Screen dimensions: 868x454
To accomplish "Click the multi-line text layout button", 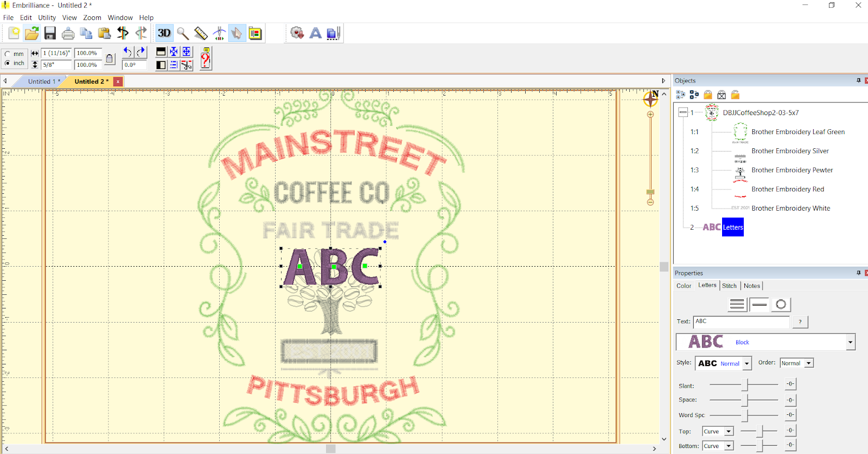I will click(737, 304).
